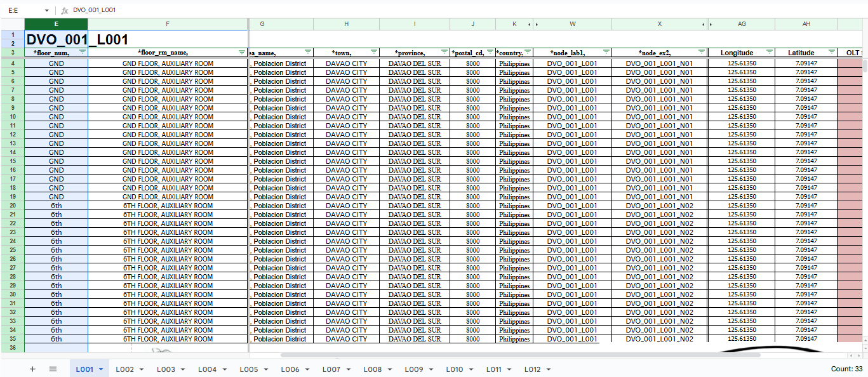Viewport: 868px width, 377px height.
Task: Select row 36 header
Action: tap(13, 348)
